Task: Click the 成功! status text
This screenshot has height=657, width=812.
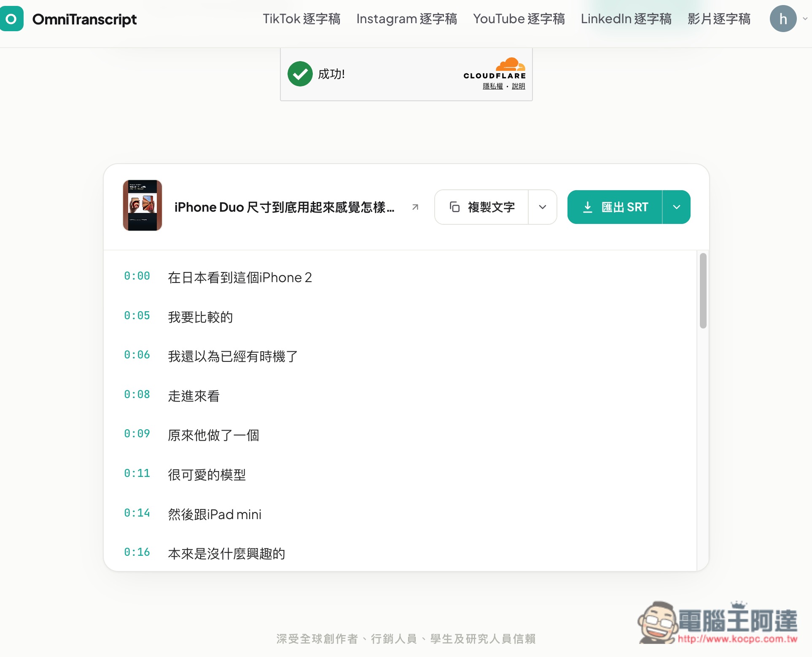Action: pos(331,74)
